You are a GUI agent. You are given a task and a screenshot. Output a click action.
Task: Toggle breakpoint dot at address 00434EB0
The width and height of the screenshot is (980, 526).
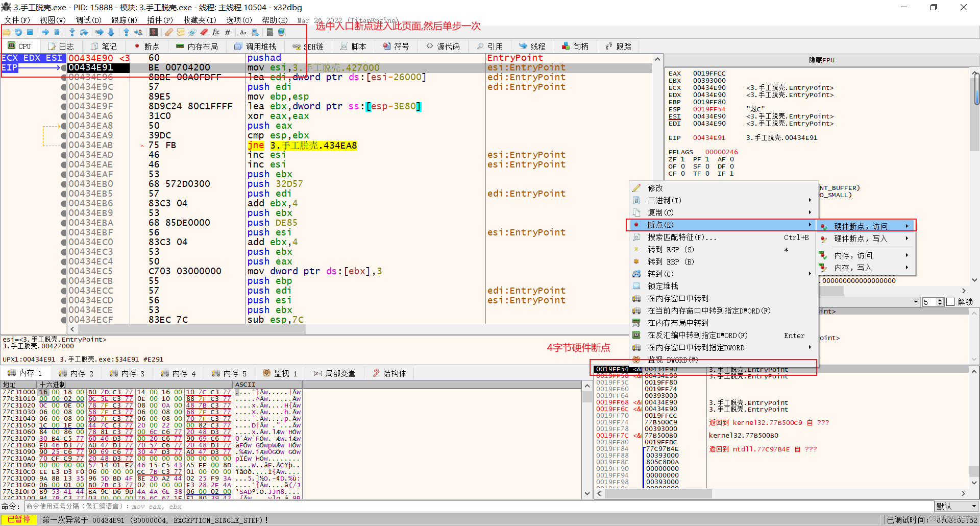[64, 184]
